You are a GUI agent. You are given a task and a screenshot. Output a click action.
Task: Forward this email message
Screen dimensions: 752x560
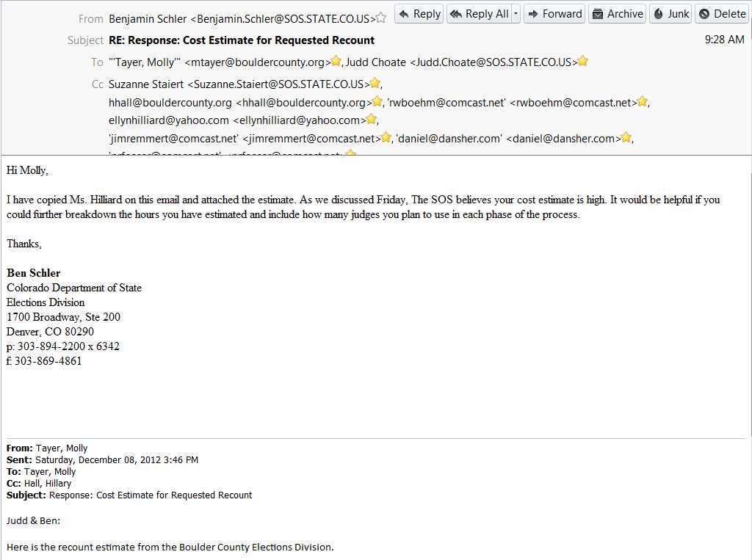[x=554, y=14]
